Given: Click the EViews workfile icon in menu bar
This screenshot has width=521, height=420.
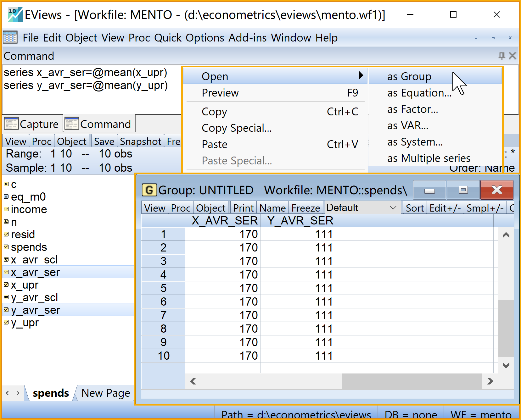Looking at the screenshot, I should coord(10,38).
